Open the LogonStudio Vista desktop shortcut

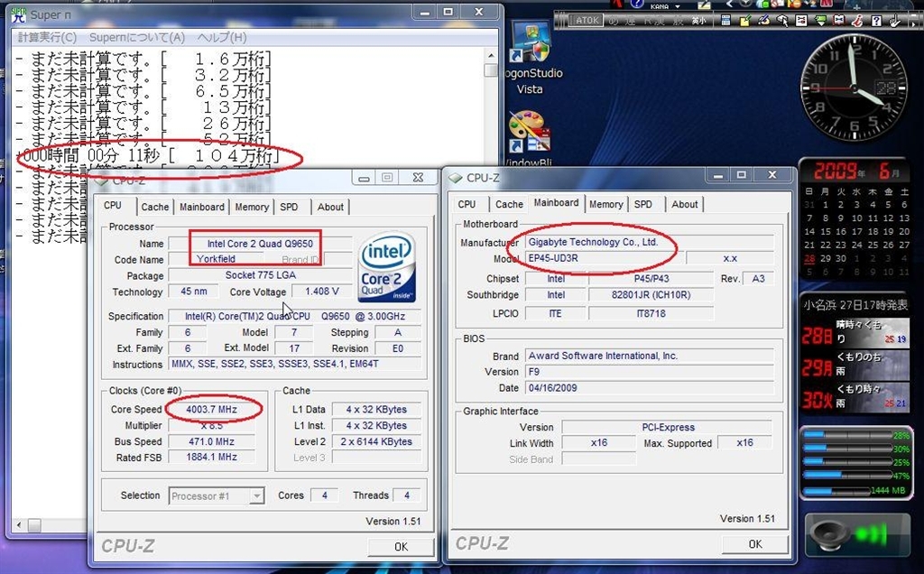(531, 59)
